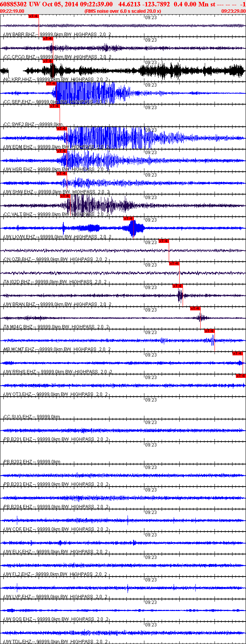
Task: Select the PB.B201.EHZ station label
Action: pyautogui.click(x=56, y=439)
